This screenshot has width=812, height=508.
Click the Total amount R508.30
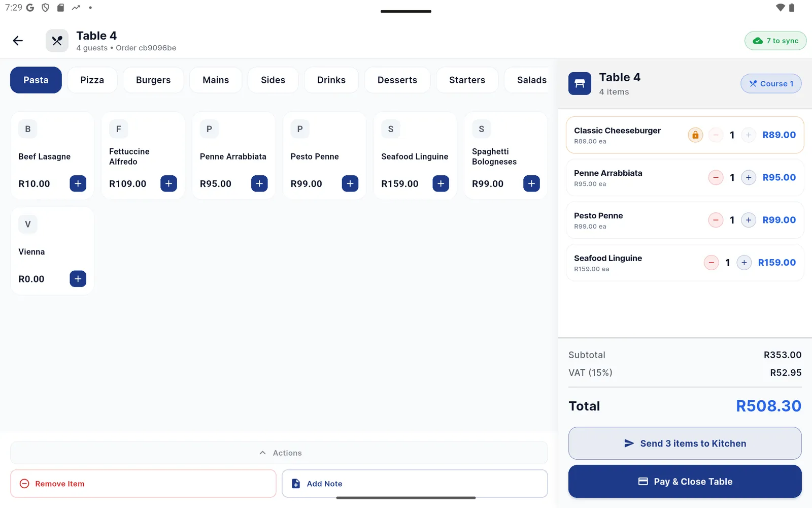768,406
